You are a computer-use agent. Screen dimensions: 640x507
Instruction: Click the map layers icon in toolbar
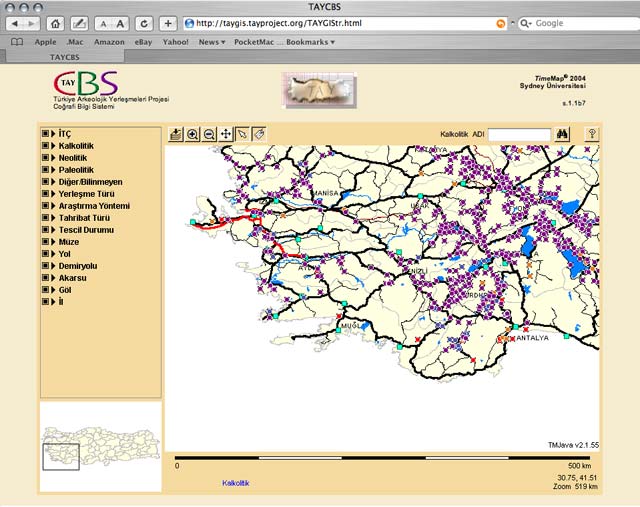pyautogui.click(x=176, y=134)
